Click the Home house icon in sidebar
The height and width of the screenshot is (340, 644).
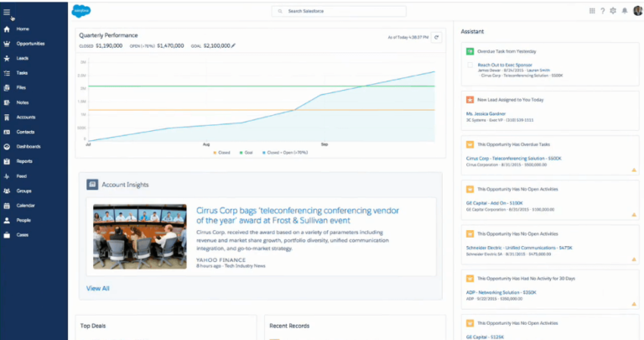7,29
